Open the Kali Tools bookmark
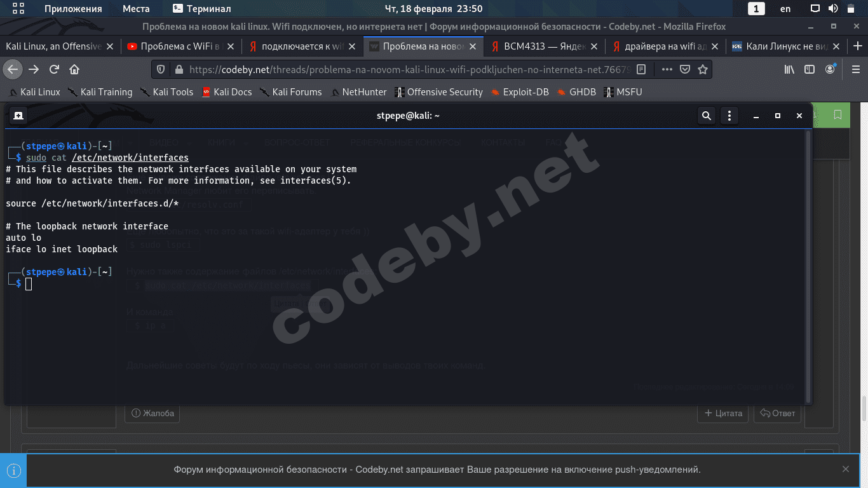The image size is (868, 488). (x=167, y=92)
